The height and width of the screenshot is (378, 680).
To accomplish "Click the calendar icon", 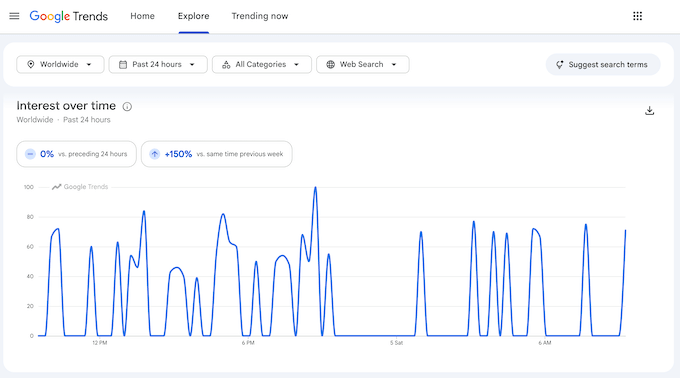I will [x=123, y=65].
